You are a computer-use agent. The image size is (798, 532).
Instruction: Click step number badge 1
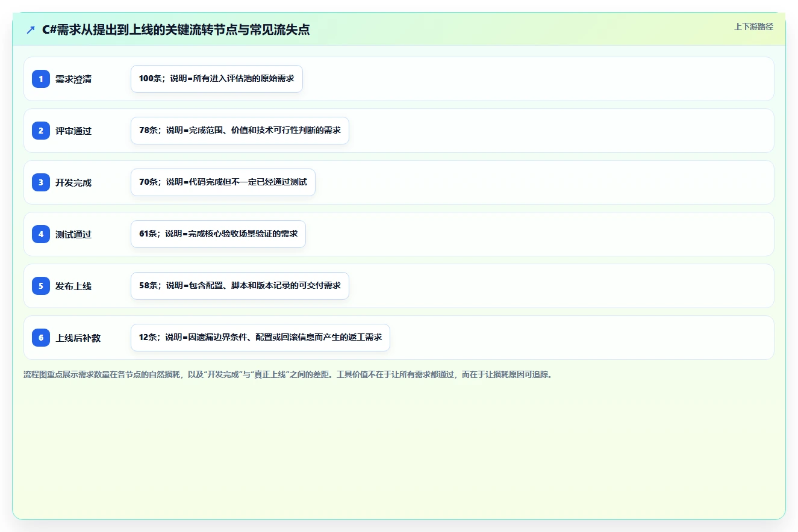click(41, 79)
